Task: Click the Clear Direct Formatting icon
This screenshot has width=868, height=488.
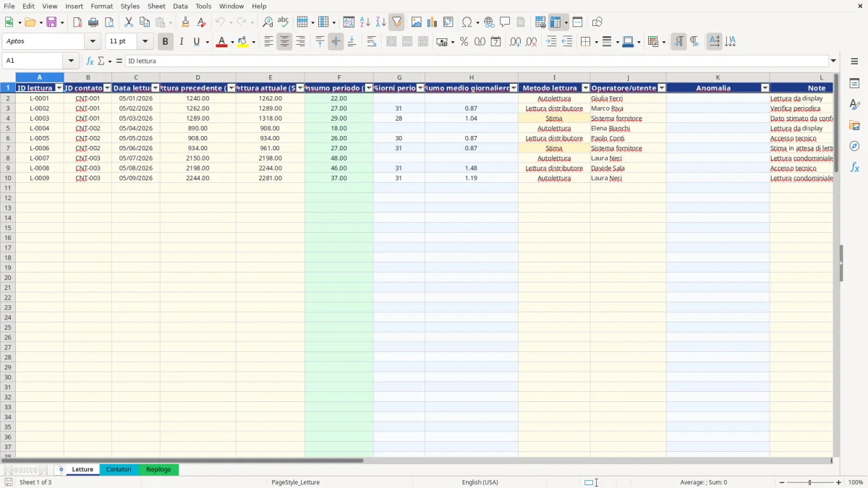Action: [x=201, y=22]
